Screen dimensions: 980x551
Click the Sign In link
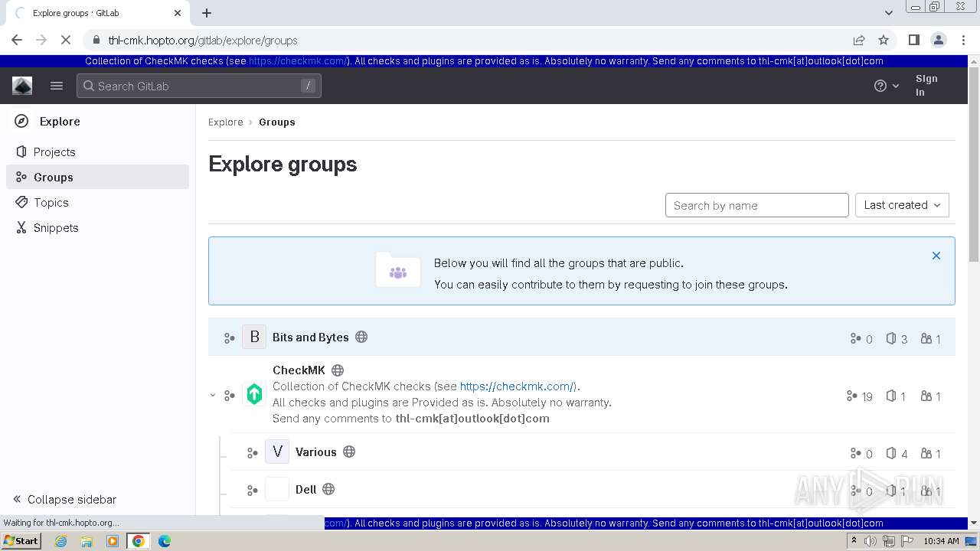(926, 85)
